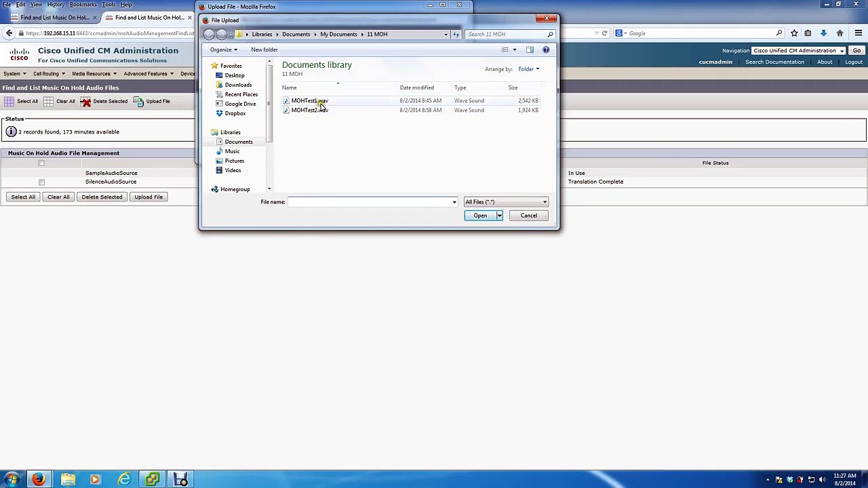Sort files by Type column
Screen dimensions: 868x488
460,87
